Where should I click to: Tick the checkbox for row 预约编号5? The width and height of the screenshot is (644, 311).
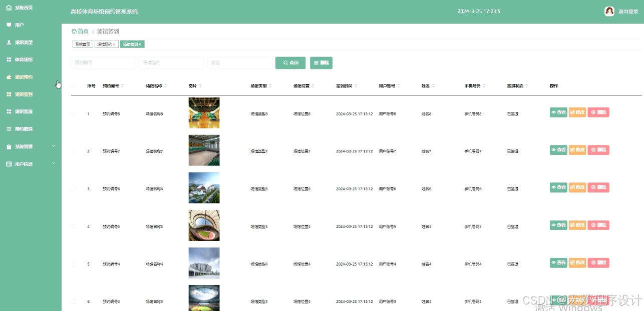pyautogui.click(x=74, y=226)
